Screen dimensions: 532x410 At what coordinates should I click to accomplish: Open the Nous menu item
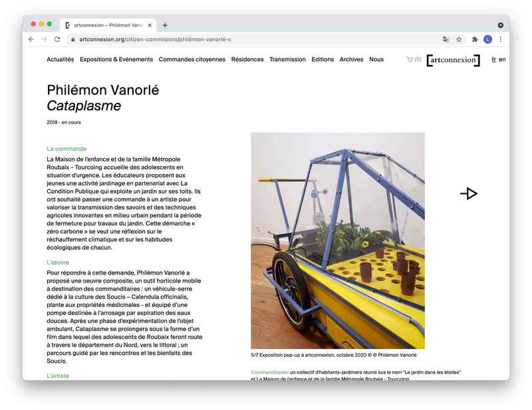376,59
